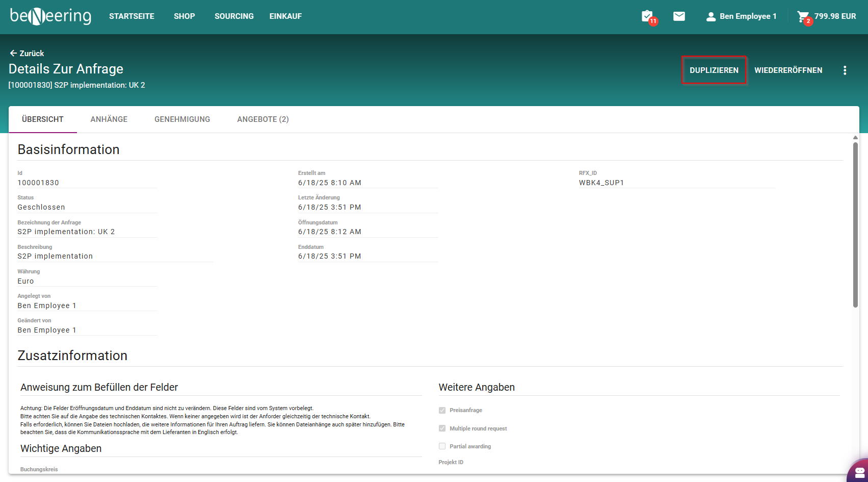Open the approval tasks icon with badge 11
Screen dimensions: 868x482
click(x=647, y=16)
